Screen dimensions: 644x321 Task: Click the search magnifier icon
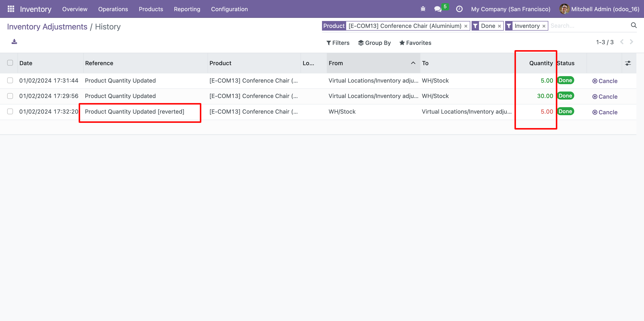point(633,25)
